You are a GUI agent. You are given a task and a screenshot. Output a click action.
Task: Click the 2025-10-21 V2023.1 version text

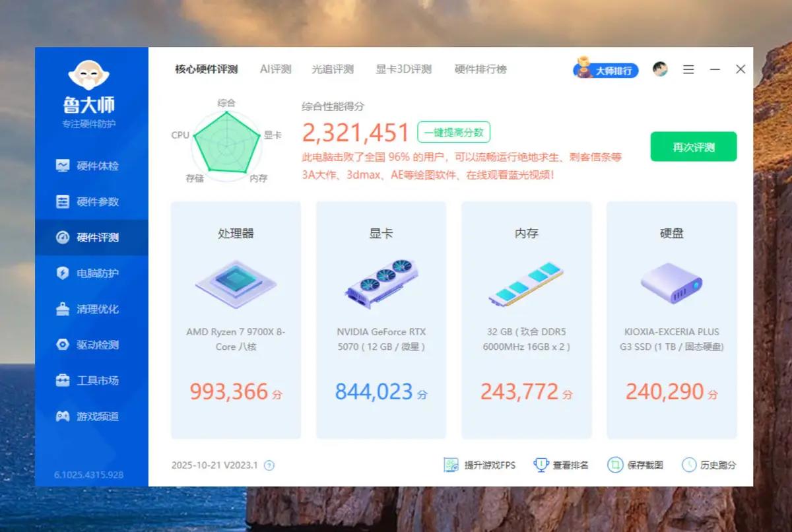214,465
